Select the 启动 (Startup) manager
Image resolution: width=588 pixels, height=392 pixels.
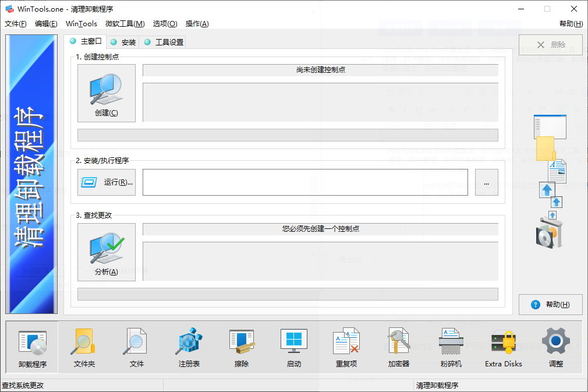[x=293, y=347]
